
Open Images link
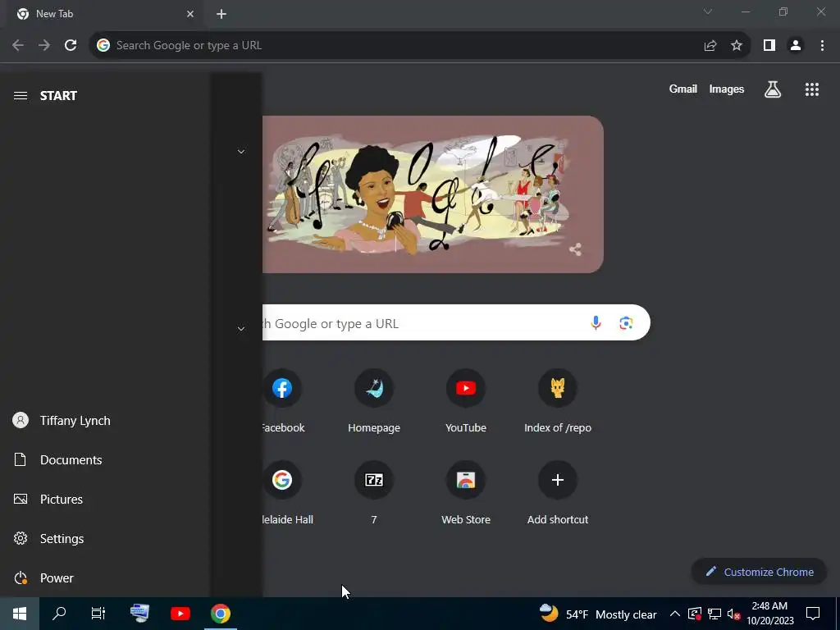point(727,89)
